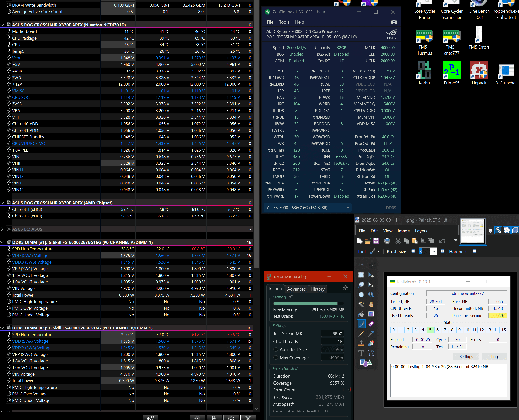Open the ZenTimings DIMM slot dropdown

tap(348, 208)
